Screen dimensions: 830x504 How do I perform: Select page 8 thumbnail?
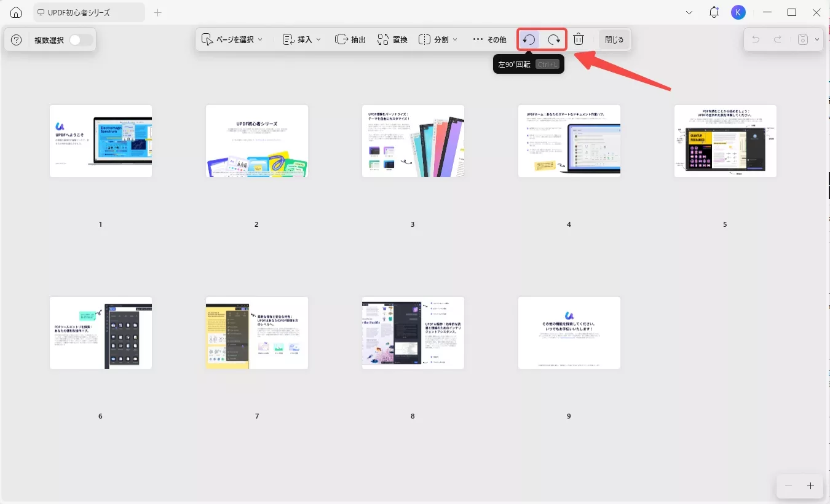pos(413,333)
